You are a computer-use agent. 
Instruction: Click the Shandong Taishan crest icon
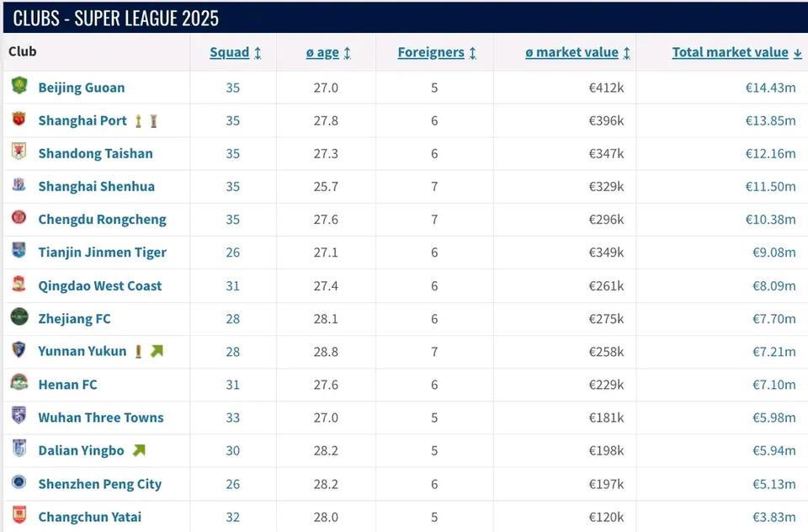(19, 152)
